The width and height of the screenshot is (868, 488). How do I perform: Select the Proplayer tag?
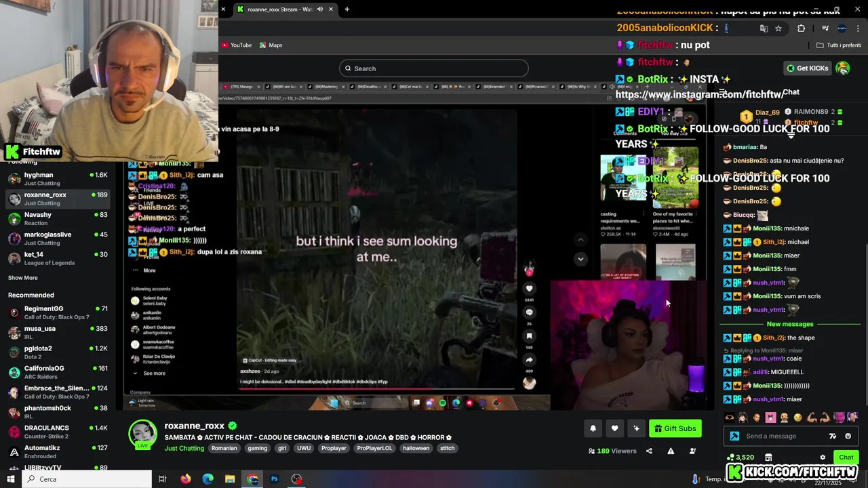(x=334, y=448)
